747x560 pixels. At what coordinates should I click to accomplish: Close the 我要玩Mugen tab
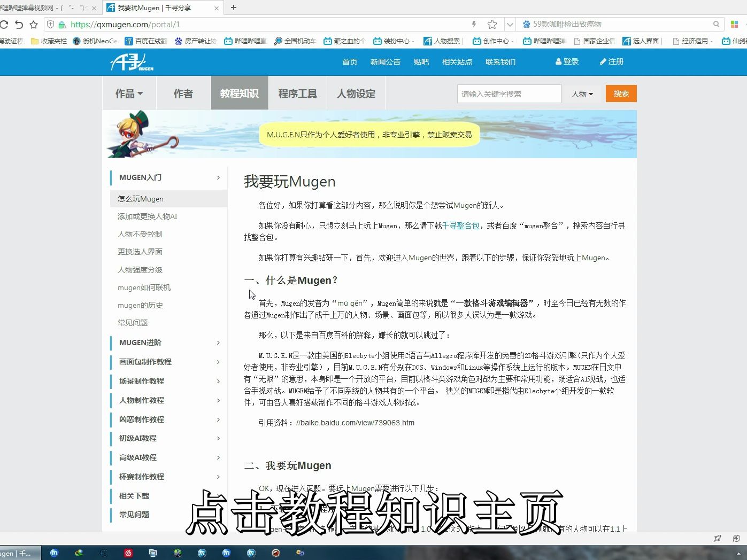pyautogui.click(x=217, y=8)
